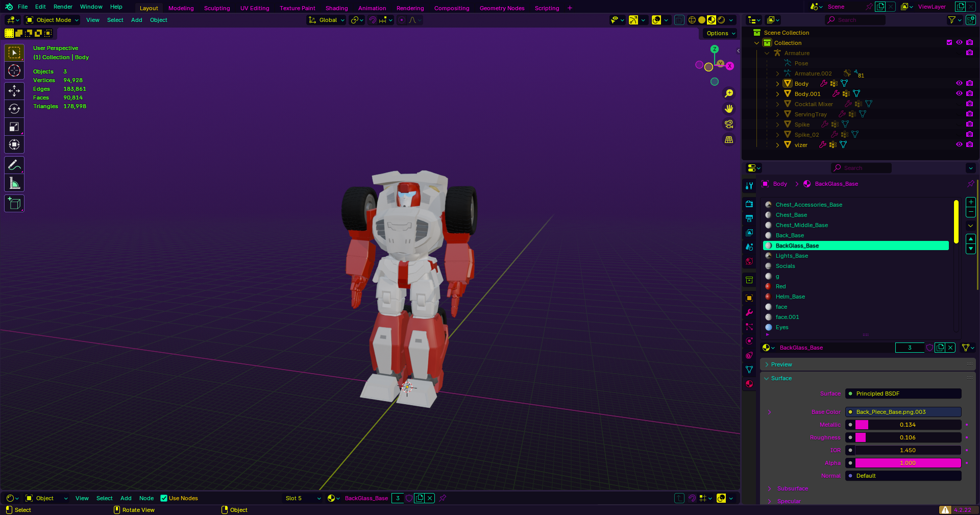Switch perspective/orthographic grid gizmo
Viewport: 980px width, 515px height.
pos(729,139)
